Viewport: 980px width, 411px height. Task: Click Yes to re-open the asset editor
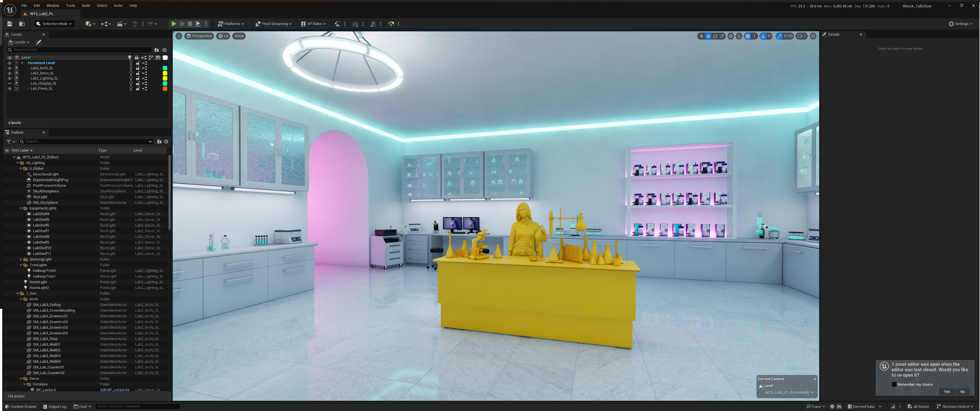(947, 392)
